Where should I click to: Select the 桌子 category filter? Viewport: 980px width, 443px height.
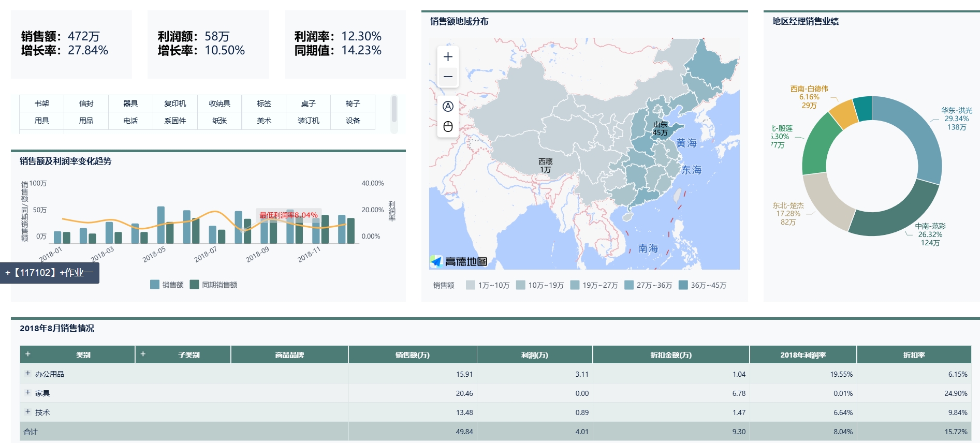[x=308, y=104]
